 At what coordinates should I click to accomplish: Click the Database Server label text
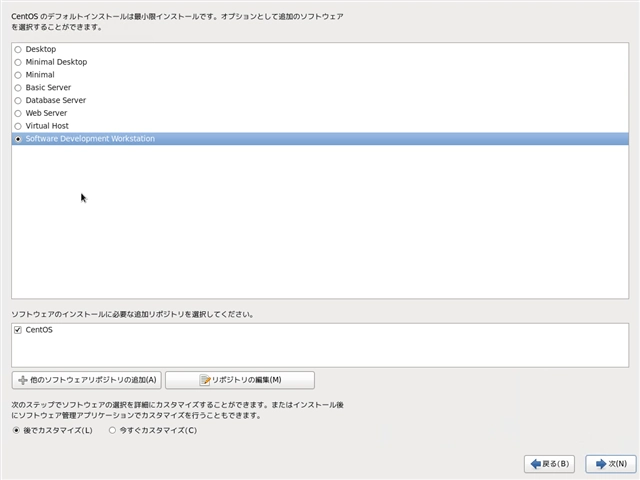[x=56, y=100]
